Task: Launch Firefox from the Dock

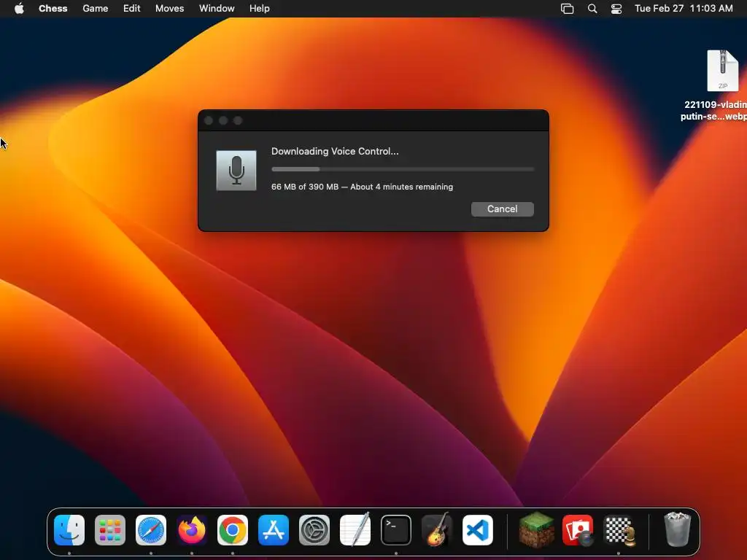Action: pos(192,530)
